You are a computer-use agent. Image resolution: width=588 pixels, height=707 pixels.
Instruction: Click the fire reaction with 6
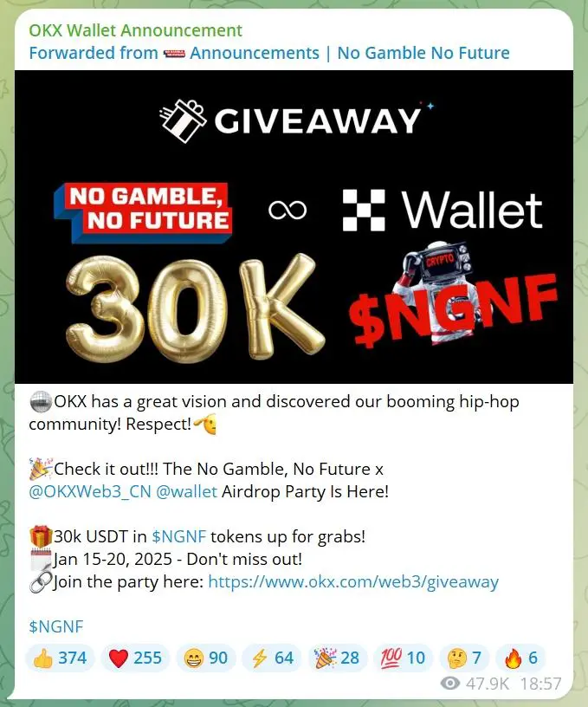pyautogui.click(x=520, y=658)
